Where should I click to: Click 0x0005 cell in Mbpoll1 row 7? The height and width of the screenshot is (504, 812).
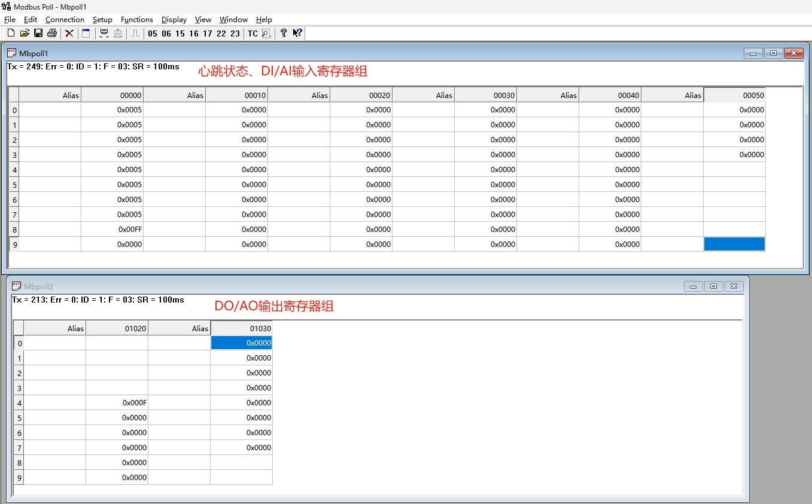click(x=112, y=214)
